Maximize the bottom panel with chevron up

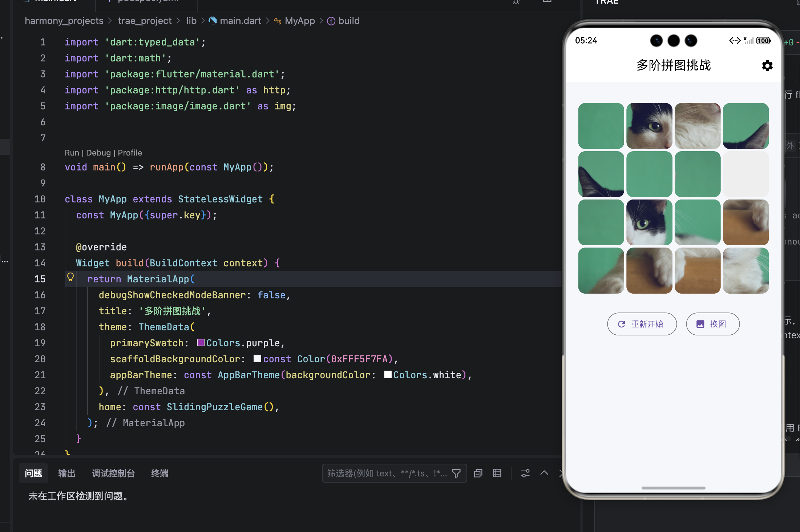point(544,473)
